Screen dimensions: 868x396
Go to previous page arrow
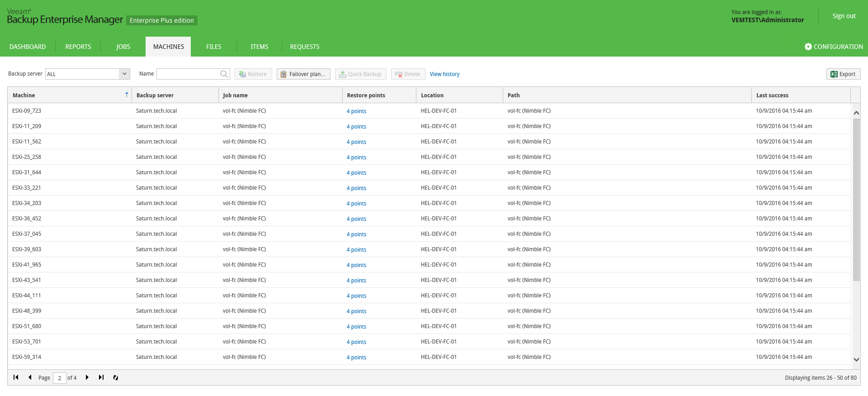point(30,377)
